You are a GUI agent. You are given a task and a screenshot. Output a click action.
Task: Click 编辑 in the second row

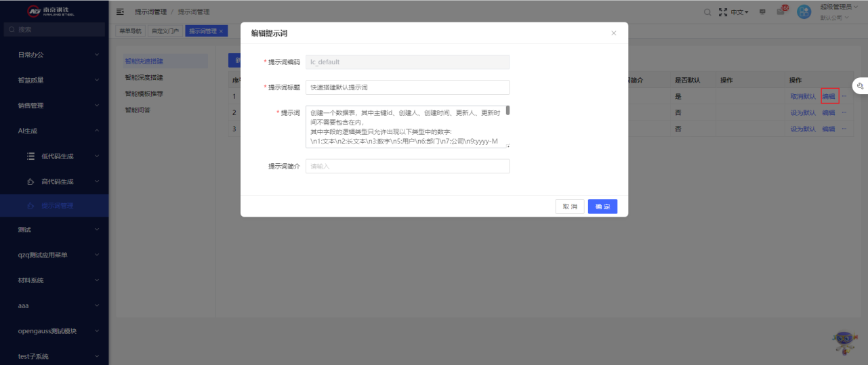click(829, 112)
